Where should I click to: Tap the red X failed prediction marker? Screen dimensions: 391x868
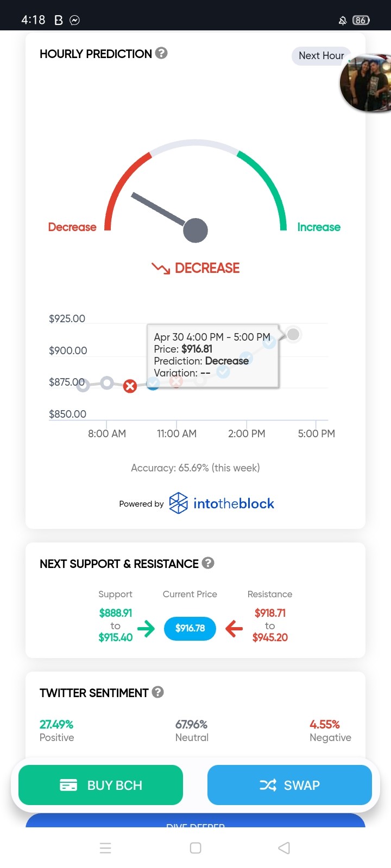pyautogui.click(x=130, y=386)
